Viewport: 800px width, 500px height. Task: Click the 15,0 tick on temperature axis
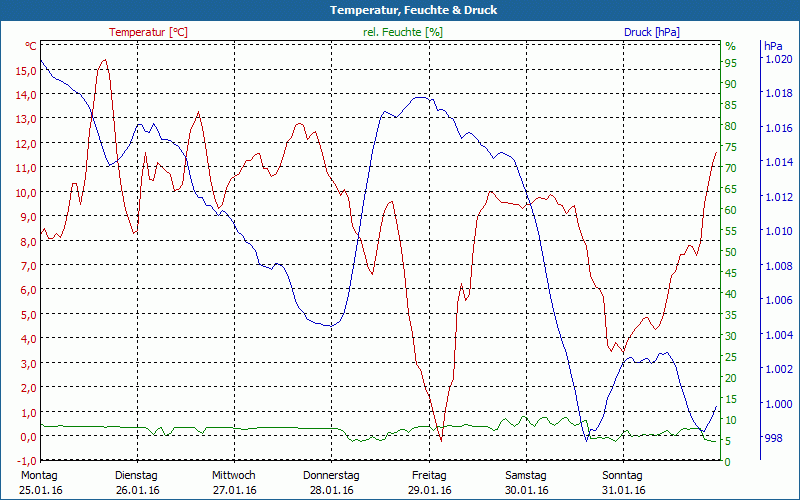pyautogui.click(x=27, y=71)
